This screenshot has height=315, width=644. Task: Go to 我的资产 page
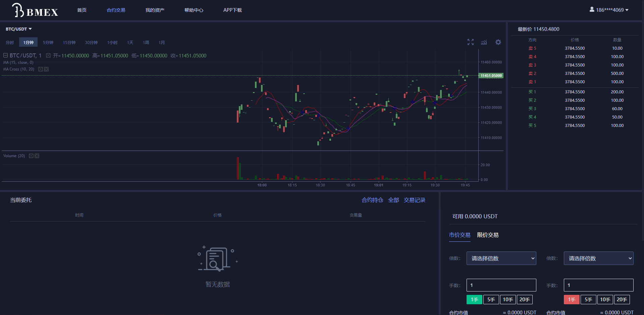155,10
